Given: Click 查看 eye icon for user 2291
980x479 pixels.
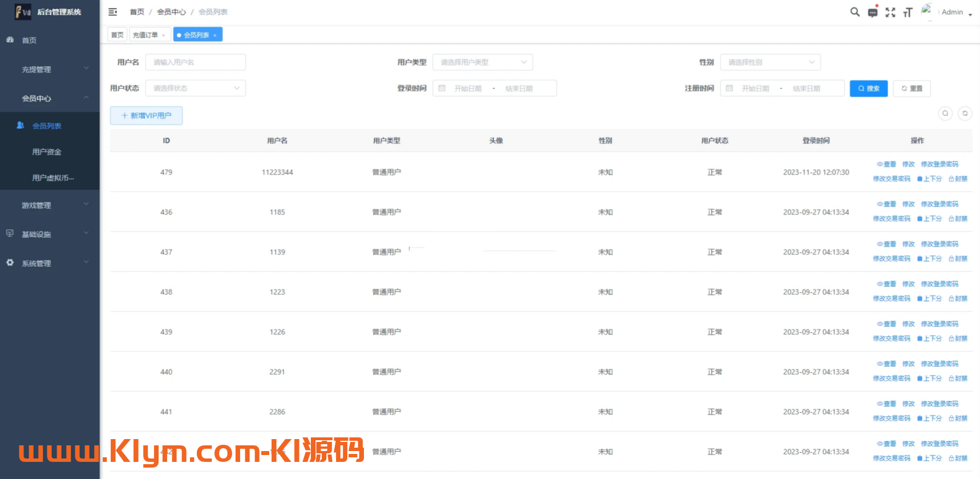Looking at the screenshot, I should (880, 364).
